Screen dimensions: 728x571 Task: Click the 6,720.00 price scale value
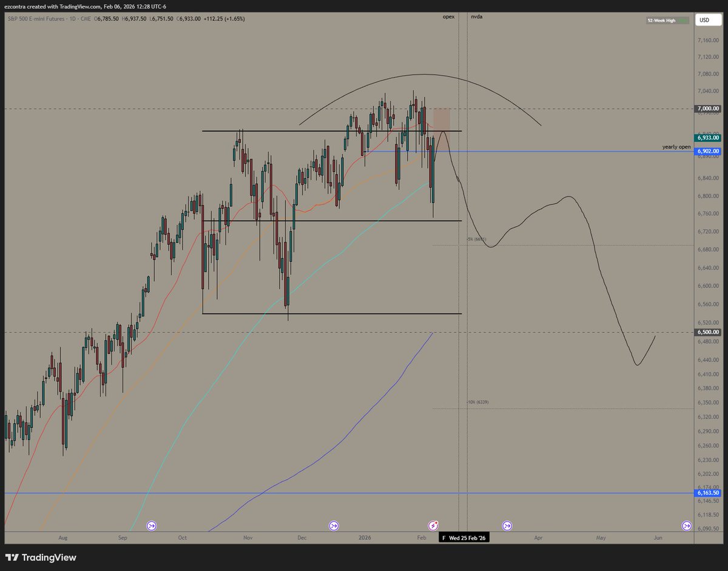707,232
